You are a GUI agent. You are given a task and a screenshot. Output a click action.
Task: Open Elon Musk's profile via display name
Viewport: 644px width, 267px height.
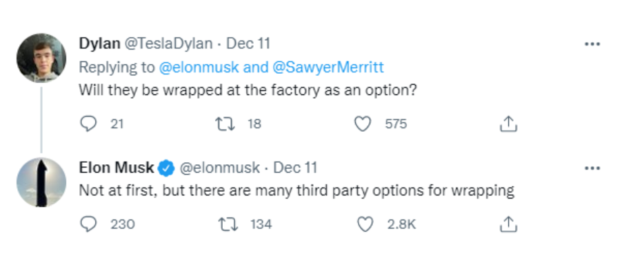click(x=117, y=168)
